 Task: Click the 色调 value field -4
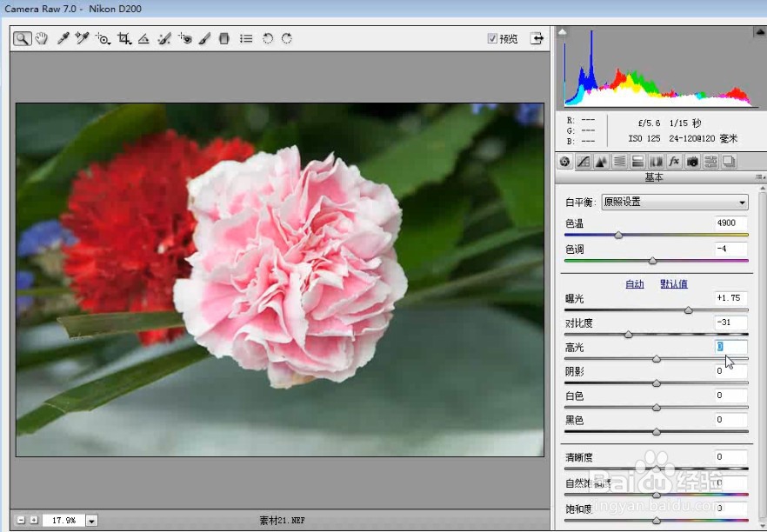click(x=730, y=249)
